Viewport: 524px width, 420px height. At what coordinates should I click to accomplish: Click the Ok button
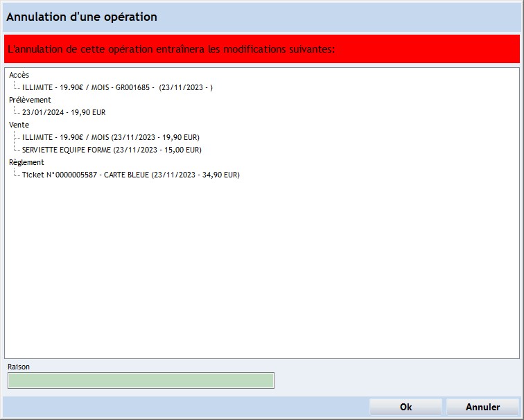[405, 407]
